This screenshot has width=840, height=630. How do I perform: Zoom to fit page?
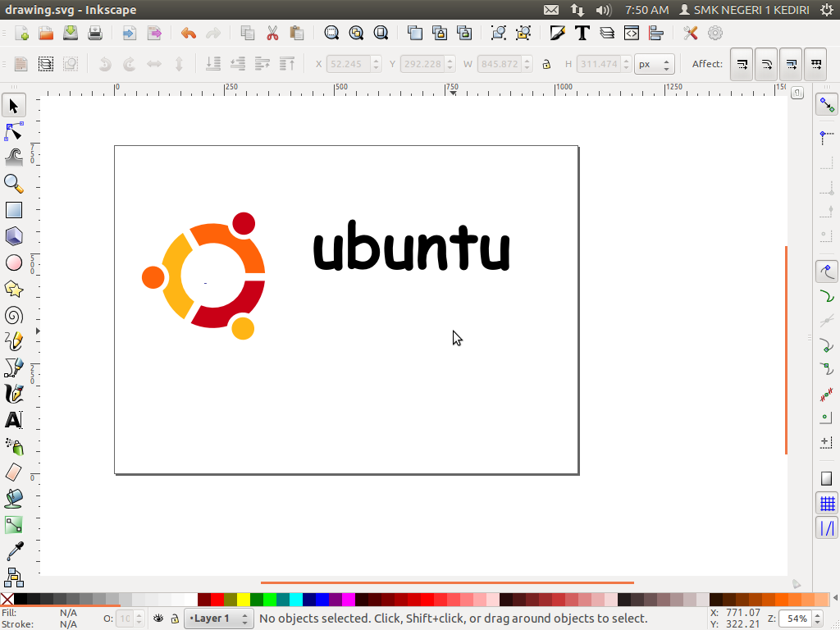(381, 33)
